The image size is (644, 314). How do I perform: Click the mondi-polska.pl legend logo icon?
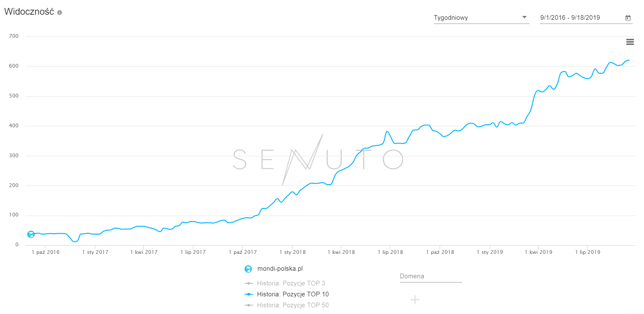248,269
